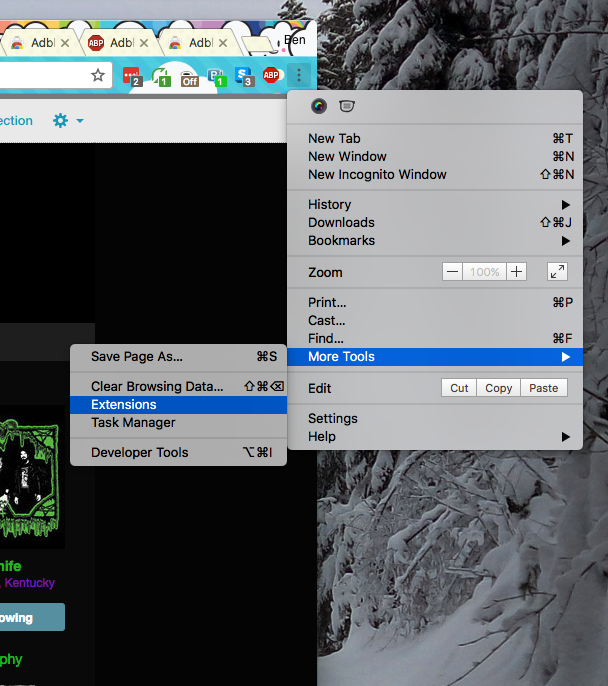
Task: Open the gear settings dropdown on page
Action: point(67,121)
